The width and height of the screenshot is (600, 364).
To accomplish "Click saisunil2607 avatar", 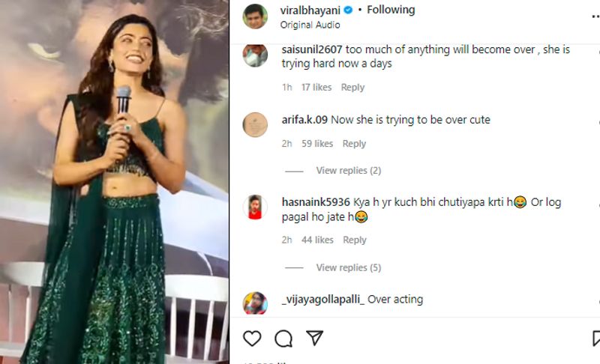I will [255, 55].
